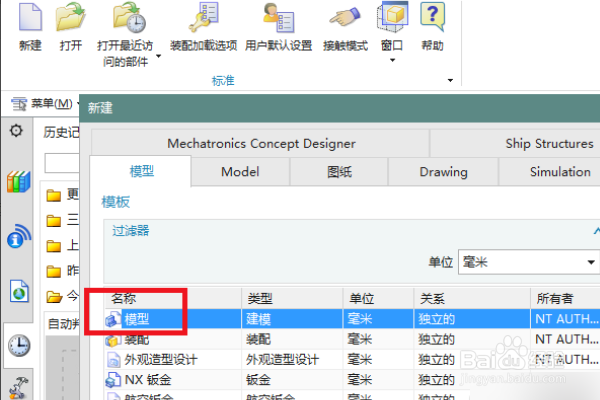The height and width of the screenshot is (400, 600).
Task: Select the 昨 history folder
Action: pyautogui.click(x=62, y=271)
